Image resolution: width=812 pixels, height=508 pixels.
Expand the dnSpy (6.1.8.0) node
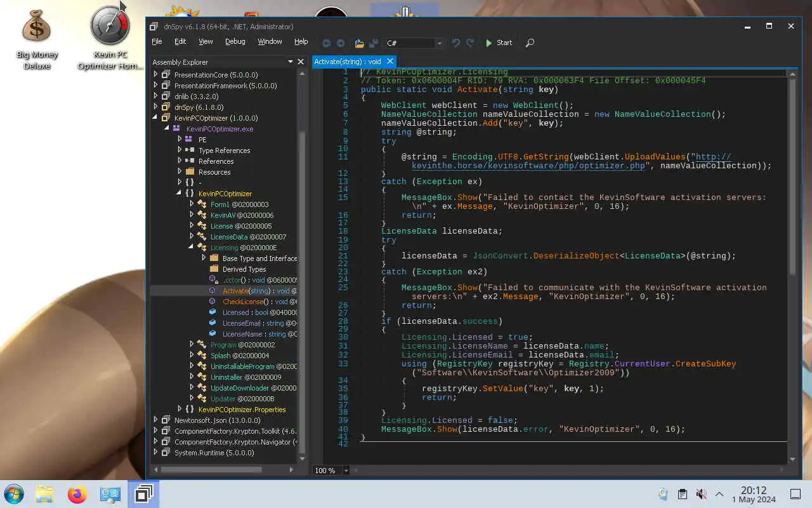coord(155,107)
